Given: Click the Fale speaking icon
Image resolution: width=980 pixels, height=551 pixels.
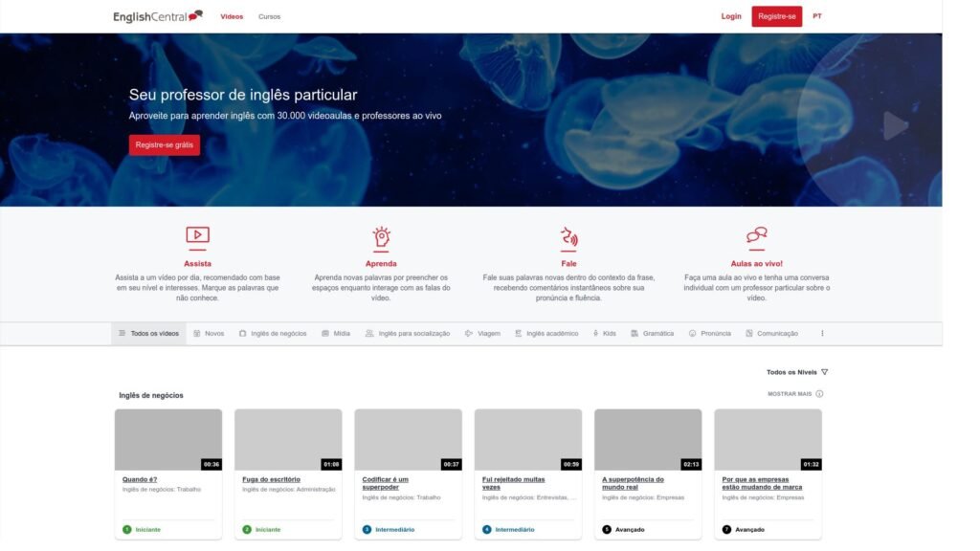Looking at the screenshot, I should click(568, 236).
